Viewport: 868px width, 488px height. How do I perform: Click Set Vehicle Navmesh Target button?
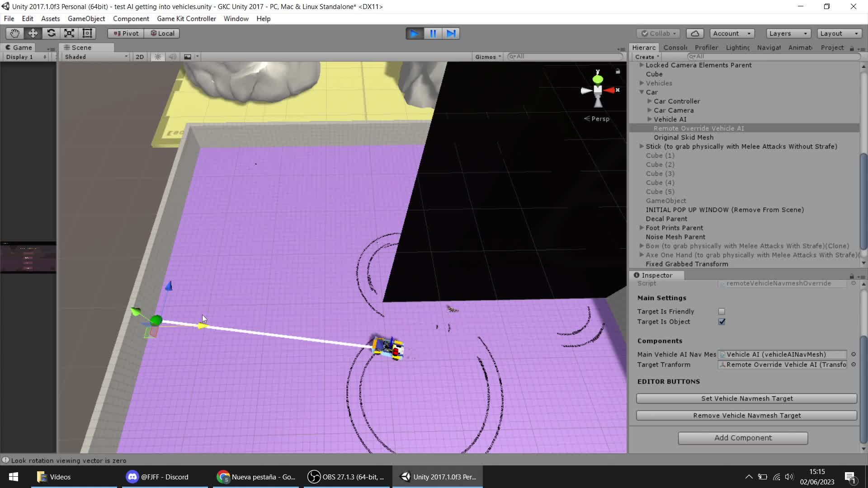point(746,399)
